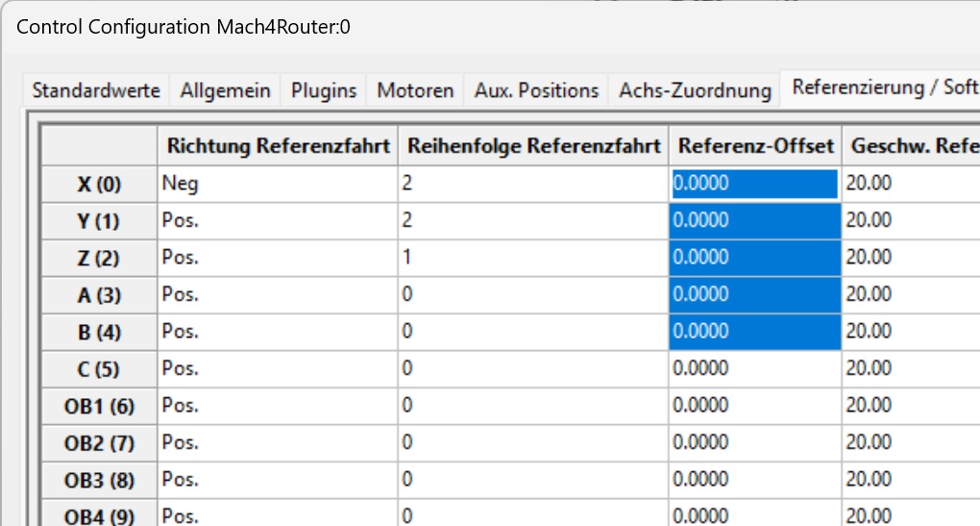Select the Aux. Positions tab

tap(536, 90)
